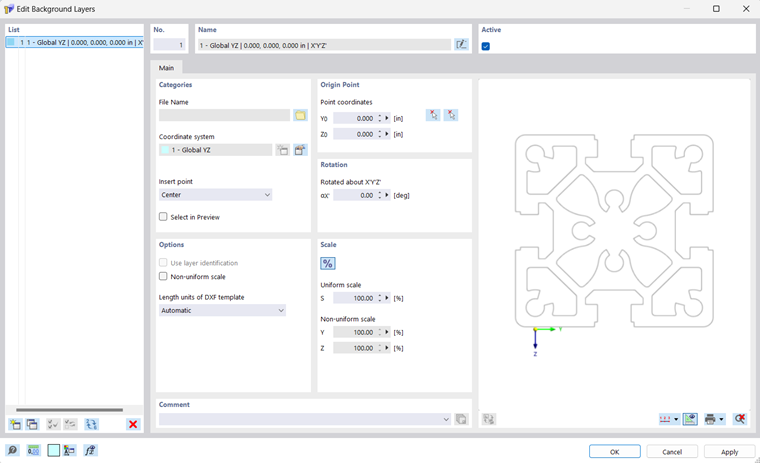Click the printer icon below preview

point(711,419)
